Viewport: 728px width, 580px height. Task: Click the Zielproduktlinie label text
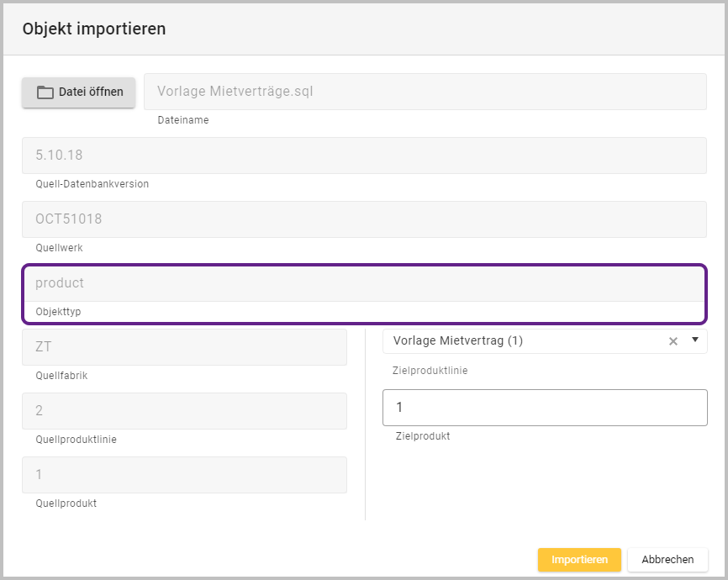coord(430,371)
